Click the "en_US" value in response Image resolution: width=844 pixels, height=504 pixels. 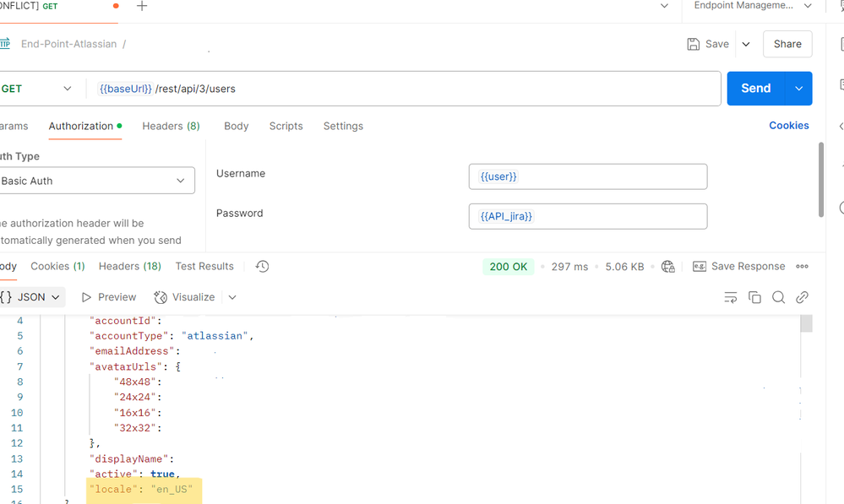pyautogui.click(x=172, y=489)
